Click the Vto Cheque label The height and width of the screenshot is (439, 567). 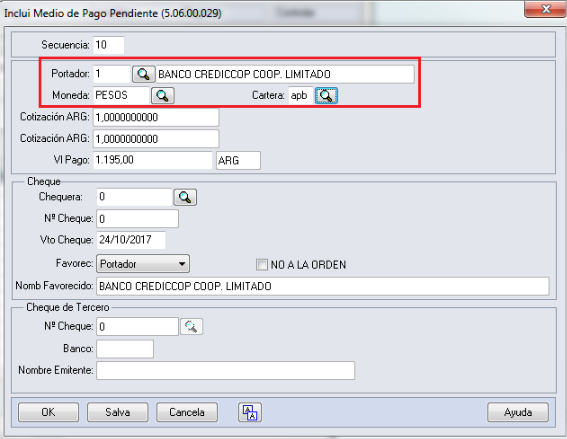click(x=67, y=240)
